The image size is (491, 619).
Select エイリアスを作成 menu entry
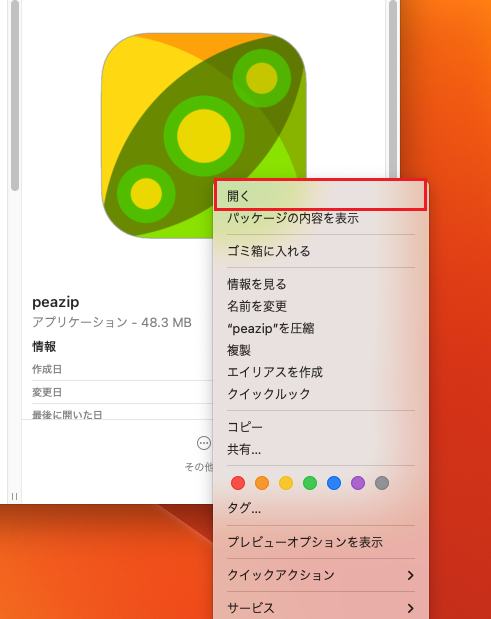pos(320,372)
